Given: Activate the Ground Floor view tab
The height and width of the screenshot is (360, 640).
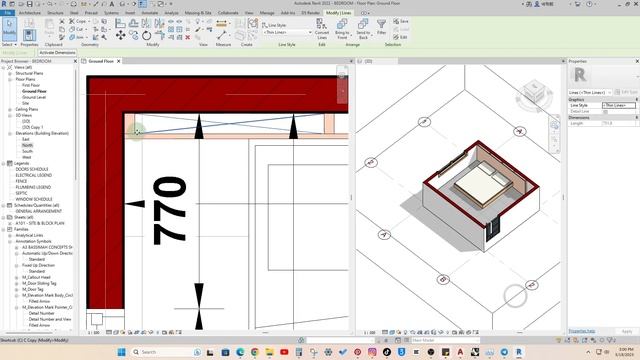Looking at the screenshot, I should (101, 61).
